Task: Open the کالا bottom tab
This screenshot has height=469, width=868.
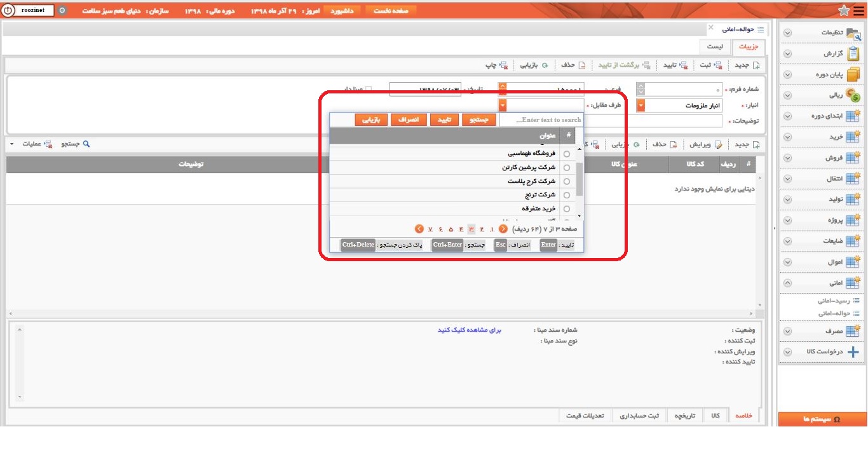Action: point(715,416)
